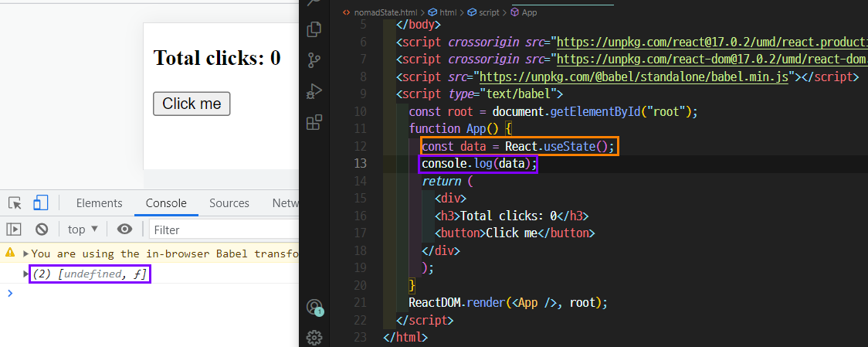This screenshot has width=868, height=347.
Task: Open Accounts menu in VS Code
Action: click(314, 307)
